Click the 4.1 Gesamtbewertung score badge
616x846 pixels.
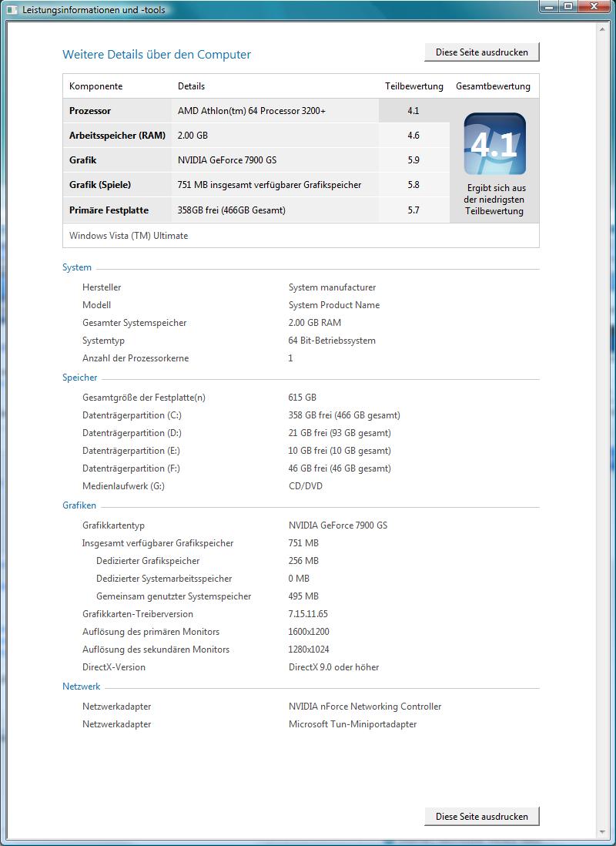(x=494, y=143)
